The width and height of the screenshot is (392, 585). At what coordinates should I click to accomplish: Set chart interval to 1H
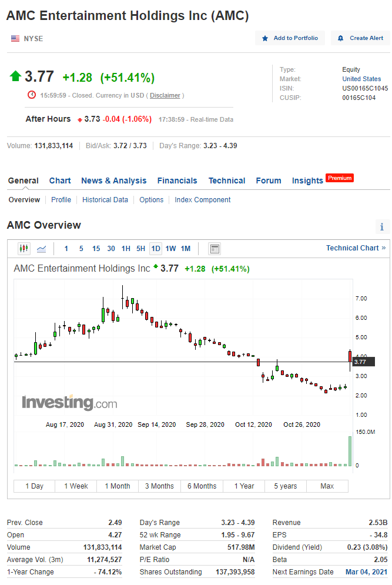tap(126, 249)
